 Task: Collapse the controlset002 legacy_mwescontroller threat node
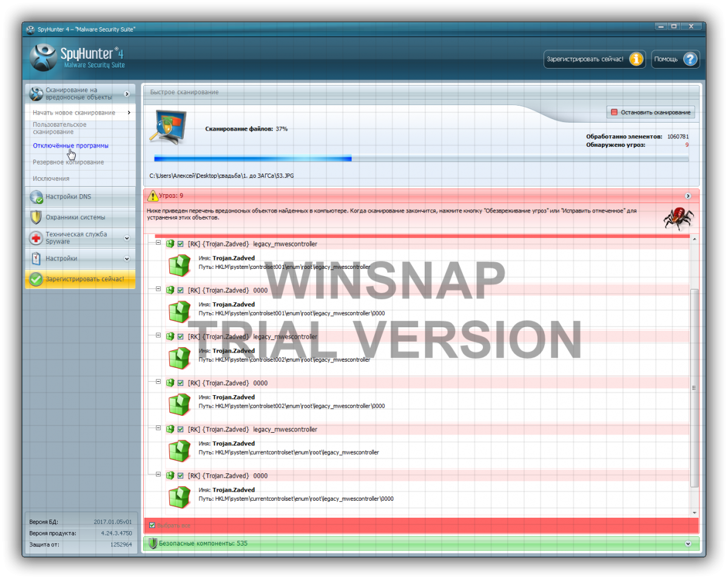tap(158, 336)
